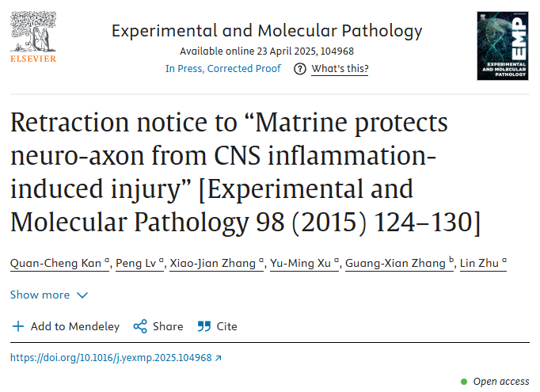Click the share network icon
The height and width of the screenshot is (392, 540).
pyautogui.click(x=140, y=326)
